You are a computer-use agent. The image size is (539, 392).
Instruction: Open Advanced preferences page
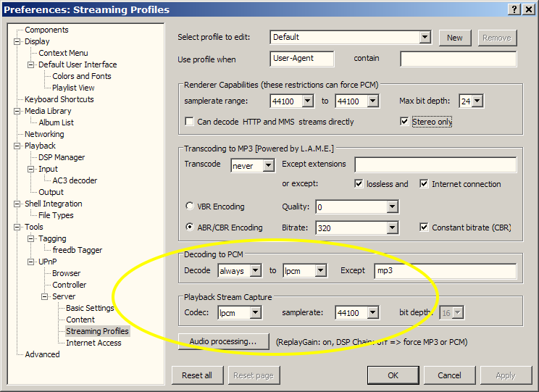42,354
